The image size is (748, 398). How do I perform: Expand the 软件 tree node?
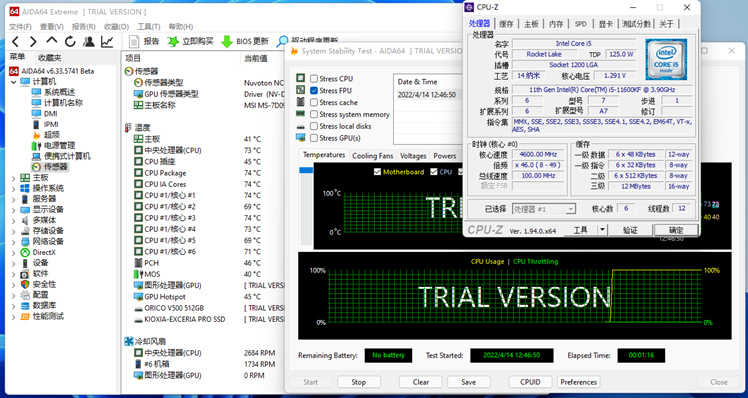13,273
